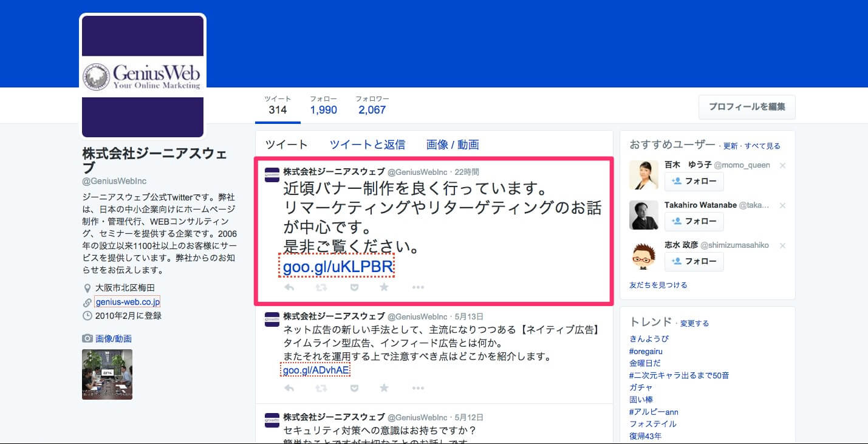
Task: Click @GeniusWebInc handle under profile name
Action: coord(114,181)
